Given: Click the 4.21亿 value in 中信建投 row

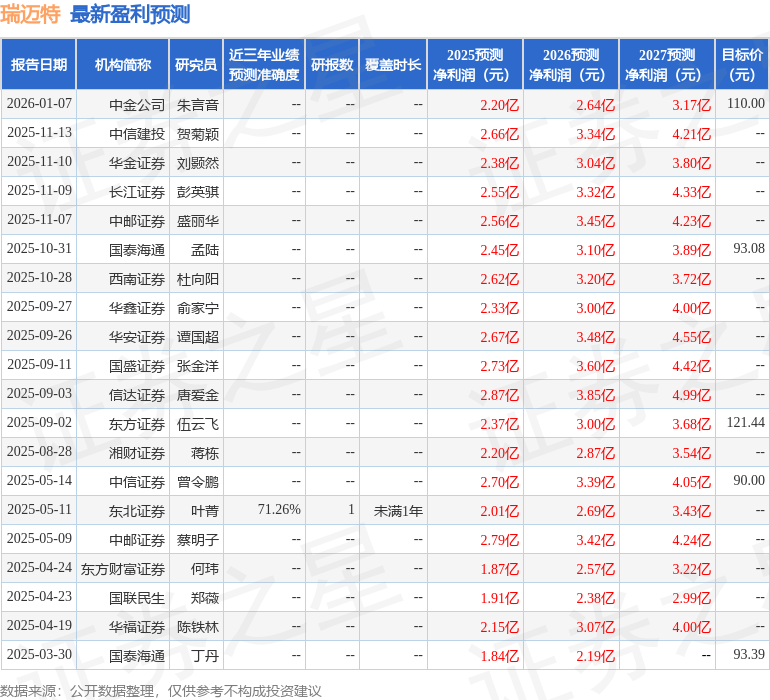Looking at the screenshot, I should pyautogui.click(x=691, y=134).
